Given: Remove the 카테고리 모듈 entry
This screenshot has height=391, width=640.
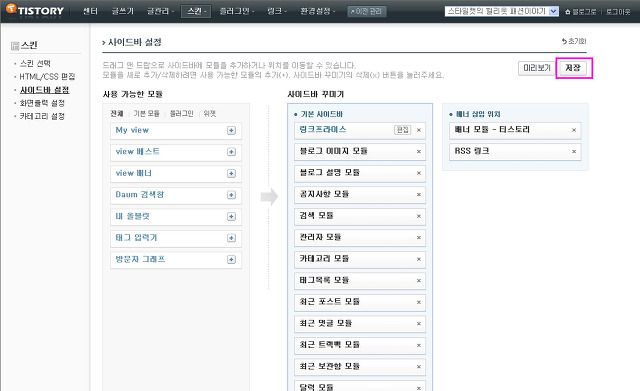Looking at the screenshot, I should click(x=419, y=259).
